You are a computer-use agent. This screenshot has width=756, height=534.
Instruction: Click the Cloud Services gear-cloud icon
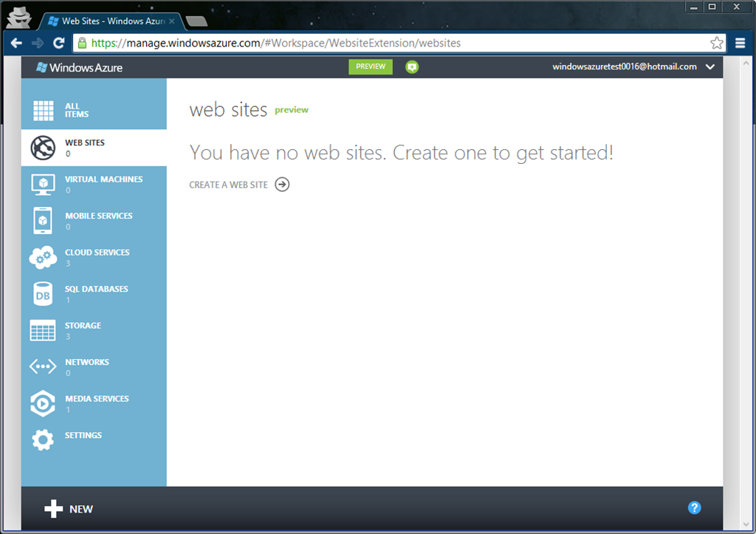pos(43,257)
